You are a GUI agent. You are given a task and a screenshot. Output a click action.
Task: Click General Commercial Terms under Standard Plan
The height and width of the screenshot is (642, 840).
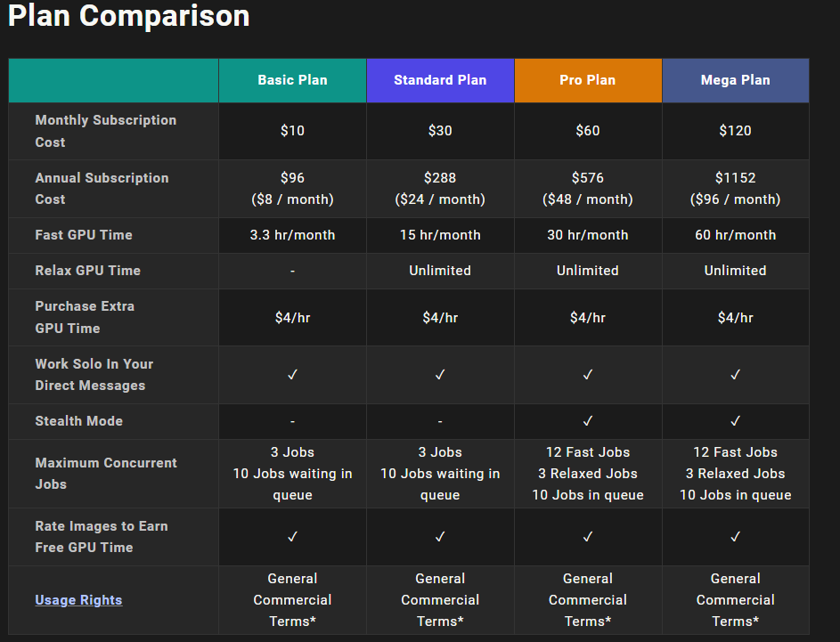[x=440, y=600]
